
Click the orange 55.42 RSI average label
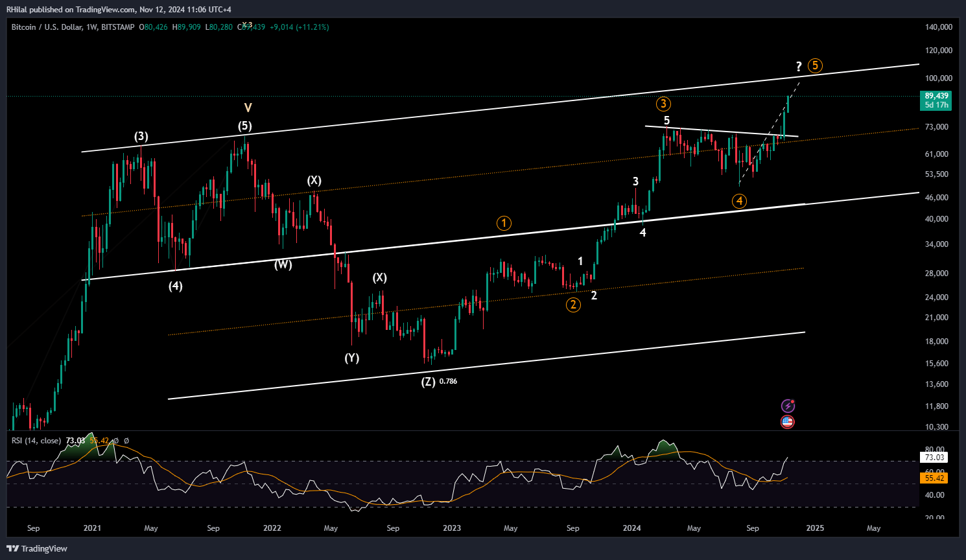click(x=934, y=478)
